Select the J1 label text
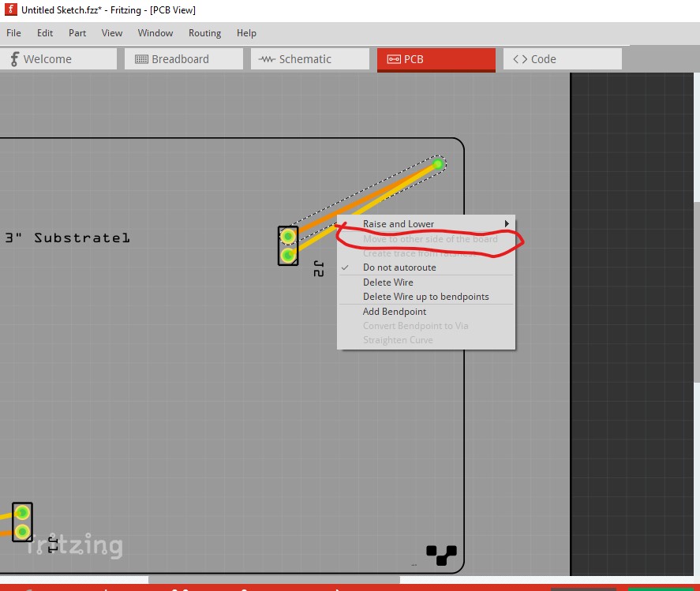Viewport: 700px width, 591px height. coord(53,544)
